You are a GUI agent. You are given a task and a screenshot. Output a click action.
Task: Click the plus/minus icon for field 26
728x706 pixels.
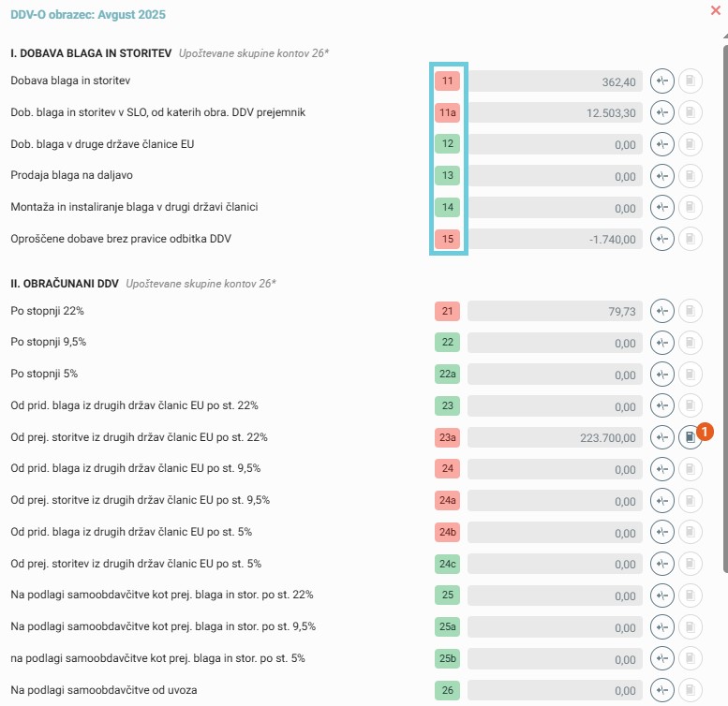(x=661, y=690)
